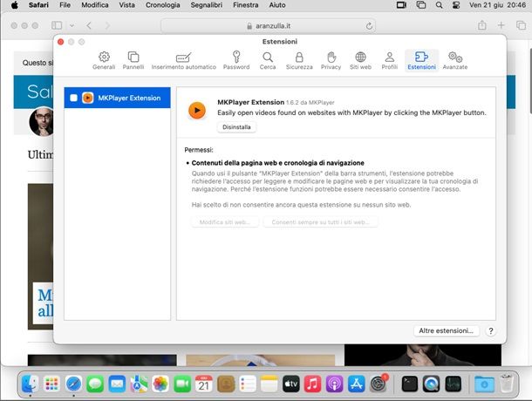Open Calendar from the Dock
The height and width of the screenshot is (401, 532).
click(x=204, y=384)
